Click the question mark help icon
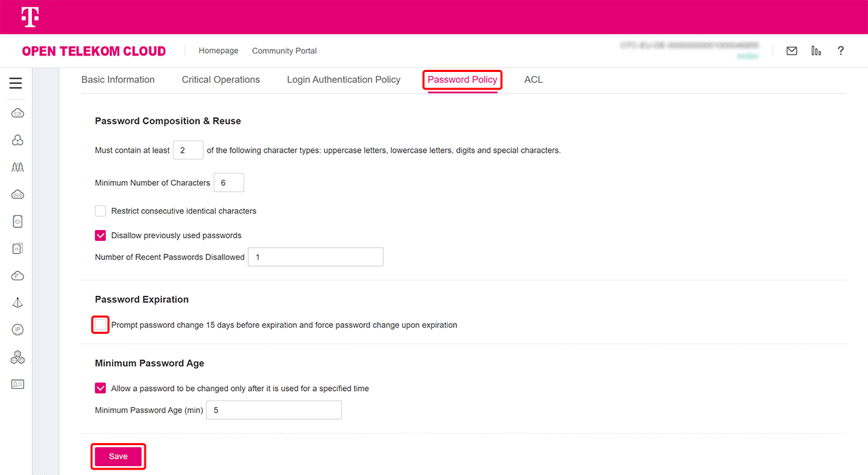Screen dimensions: 868x475 [x=840, y=51]
